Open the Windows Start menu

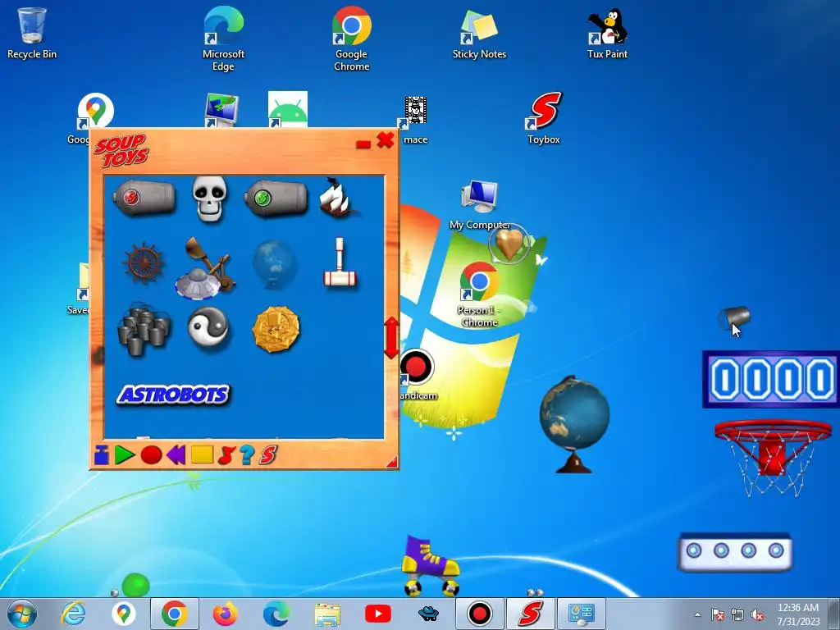[22, 614]
